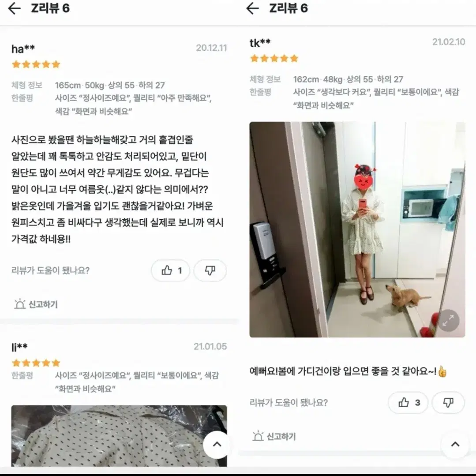
Task: Tap scroll-to-top chevron on left screen
Action: 217,444
